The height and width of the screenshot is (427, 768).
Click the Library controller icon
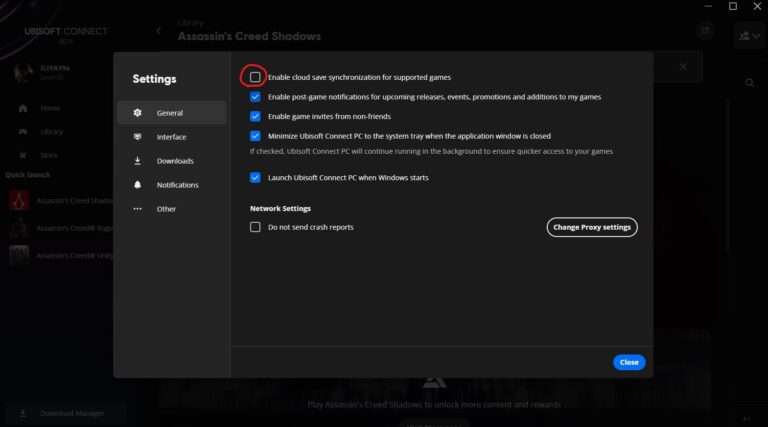click(x=23, y=132)
